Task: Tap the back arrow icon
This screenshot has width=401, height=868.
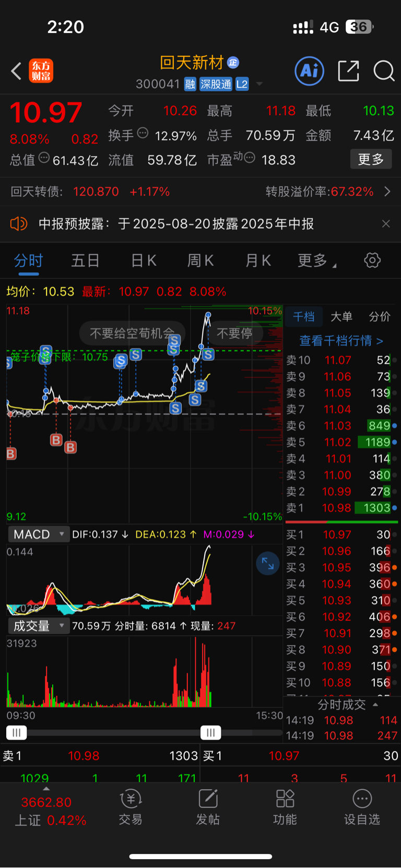Action: 17,71
